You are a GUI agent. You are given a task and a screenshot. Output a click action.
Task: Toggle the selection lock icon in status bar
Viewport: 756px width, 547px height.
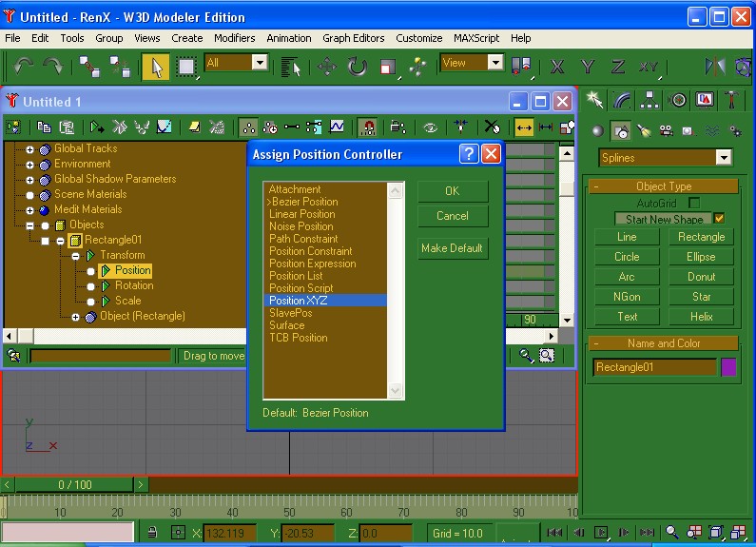point(153,533)
